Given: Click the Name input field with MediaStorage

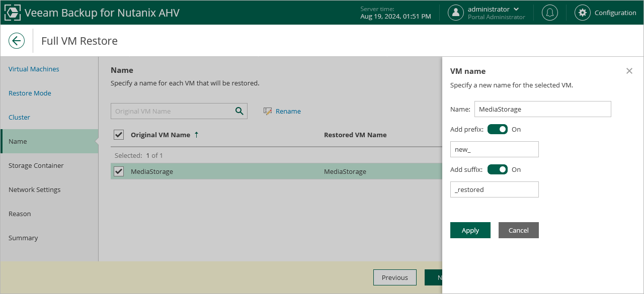Looking at the screenshot, I should pos(543,109).
